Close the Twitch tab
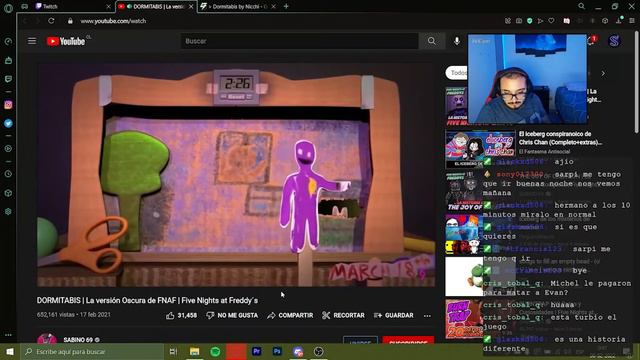The image size is (640, 360). (108, 7)
